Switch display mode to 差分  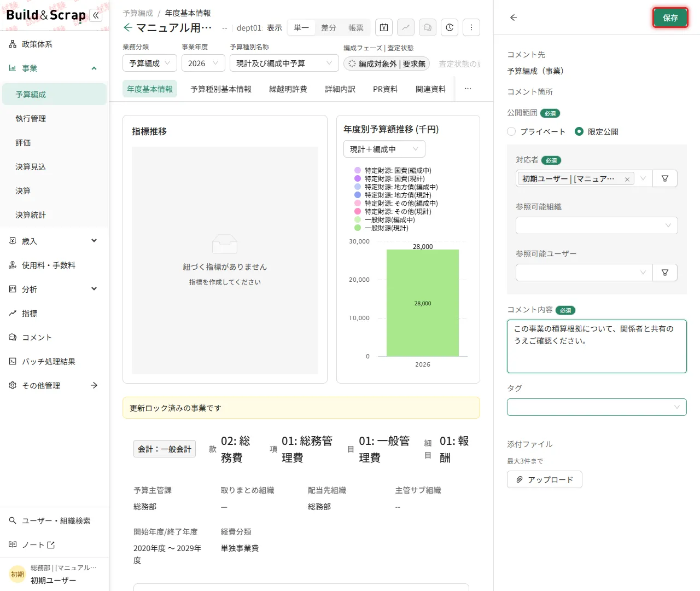[x=329, y=27]
